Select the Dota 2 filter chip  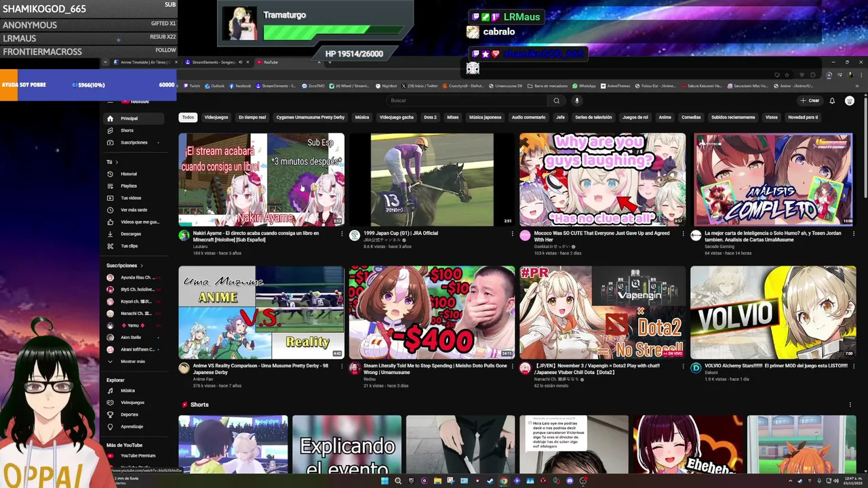pos(430,117)
